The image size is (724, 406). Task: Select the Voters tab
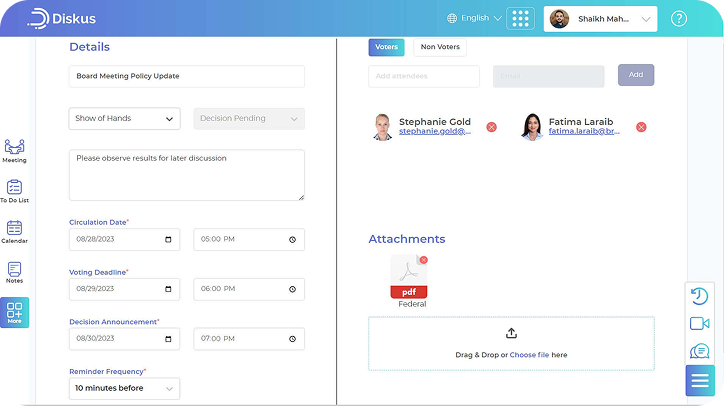click(x=386, y=47)
